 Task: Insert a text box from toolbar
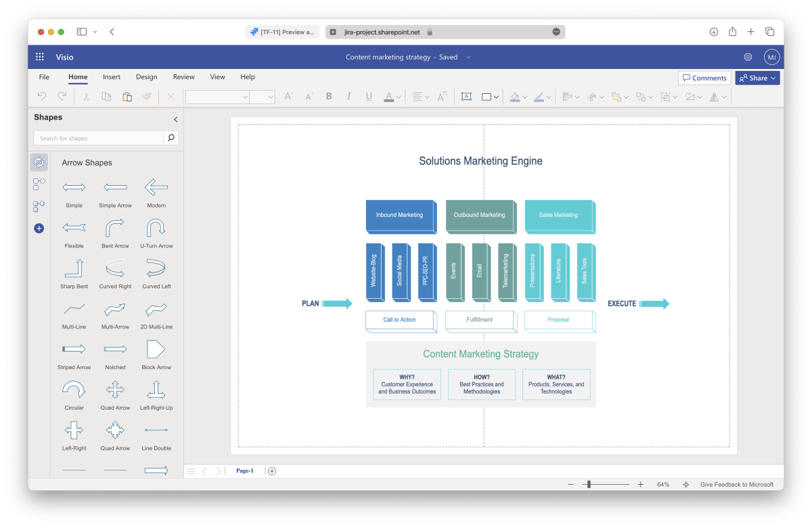pos(466,97)
